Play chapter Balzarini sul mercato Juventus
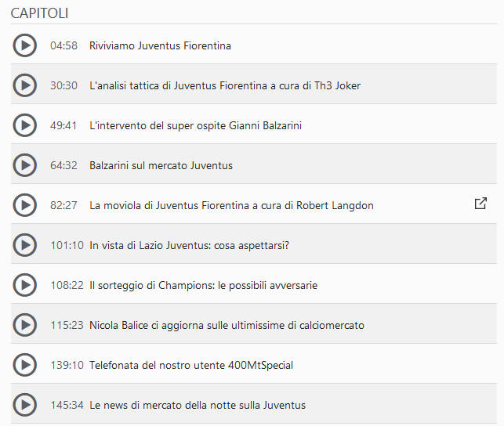This screenshot has width=504, height=426. tap(25, 165)
